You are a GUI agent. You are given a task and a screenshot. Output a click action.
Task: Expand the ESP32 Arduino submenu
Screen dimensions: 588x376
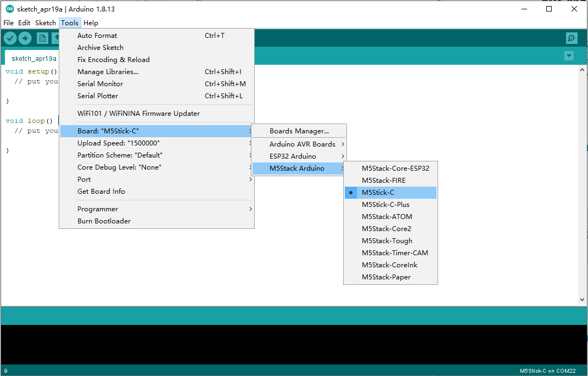coord(299,156)
